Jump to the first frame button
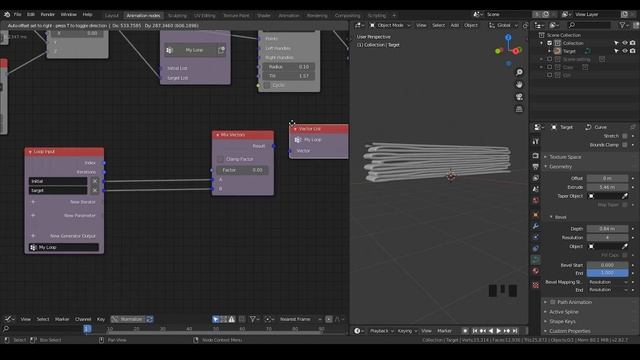This screenshot has width=640, height=360. [474, 331]
